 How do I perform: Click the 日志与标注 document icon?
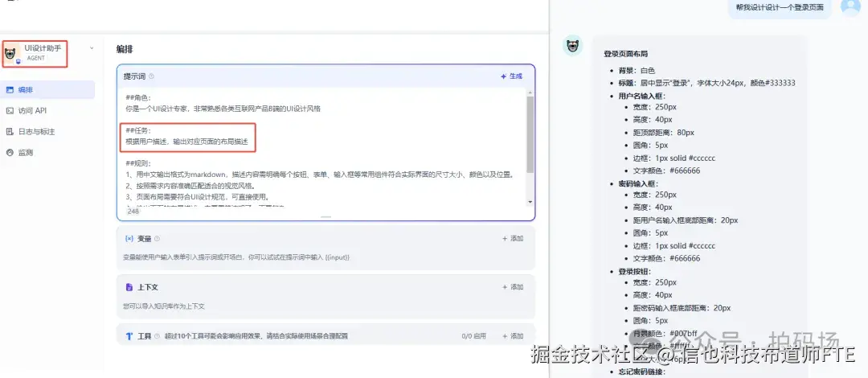10,132
